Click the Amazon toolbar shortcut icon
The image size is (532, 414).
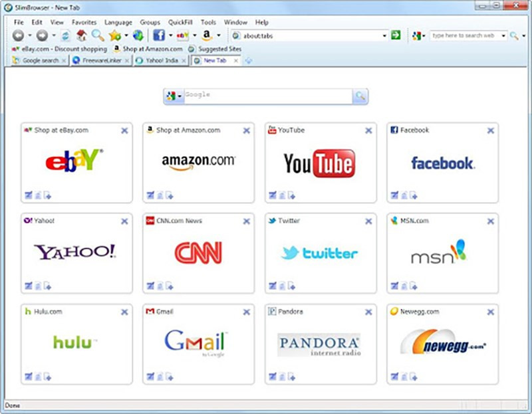click(207, 35)
